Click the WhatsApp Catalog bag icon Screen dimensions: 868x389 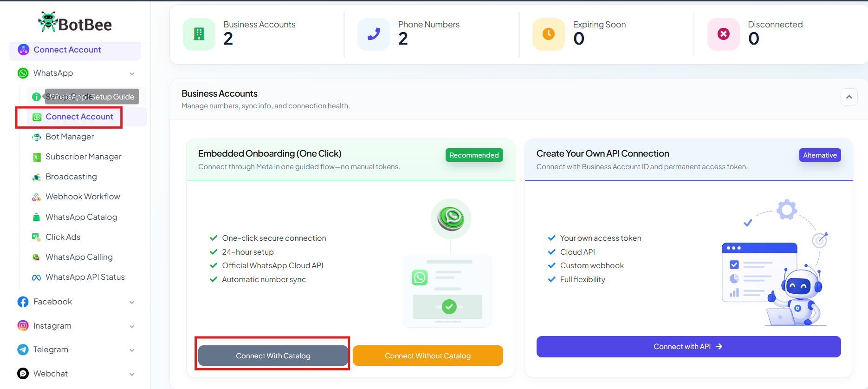(36, 217)
